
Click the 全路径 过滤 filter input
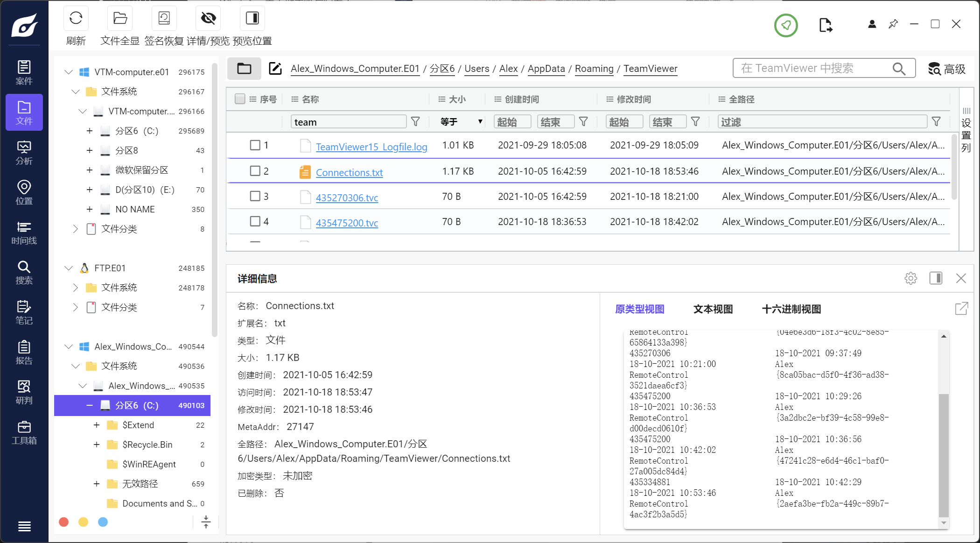[x=822, y=122]
